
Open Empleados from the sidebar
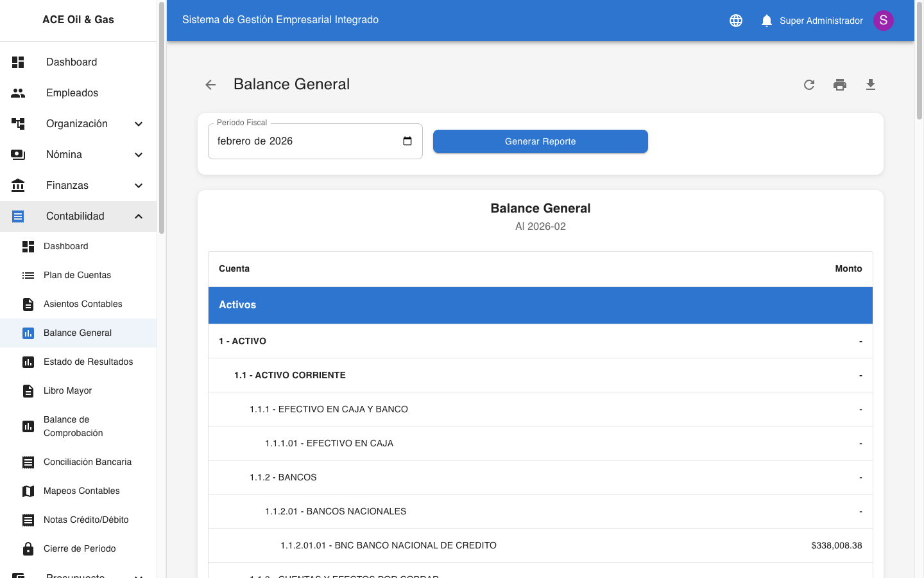coord(72,93)
